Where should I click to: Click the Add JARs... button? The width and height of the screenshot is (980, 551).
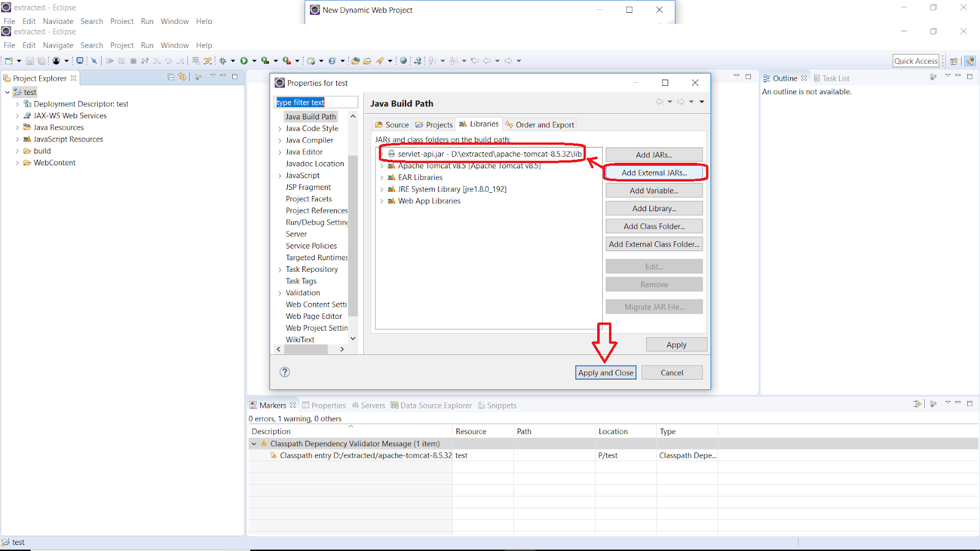pyautogui.click(x=654, y=155)
